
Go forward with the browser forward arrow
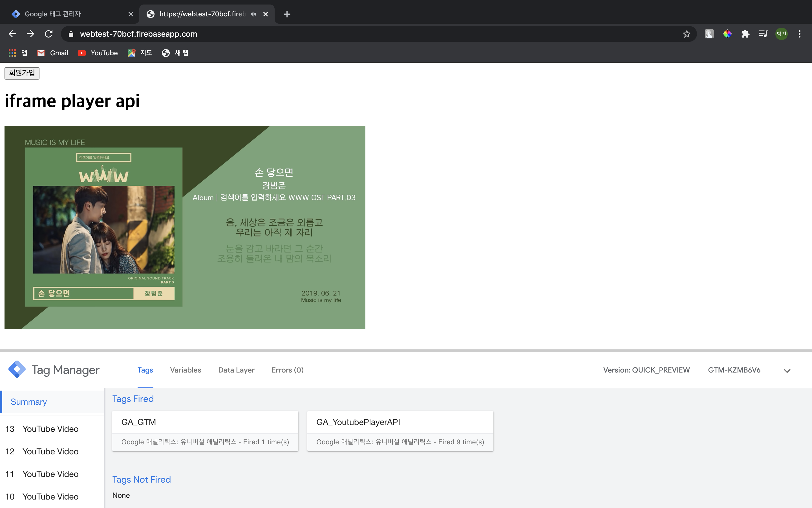pos(30,34)
